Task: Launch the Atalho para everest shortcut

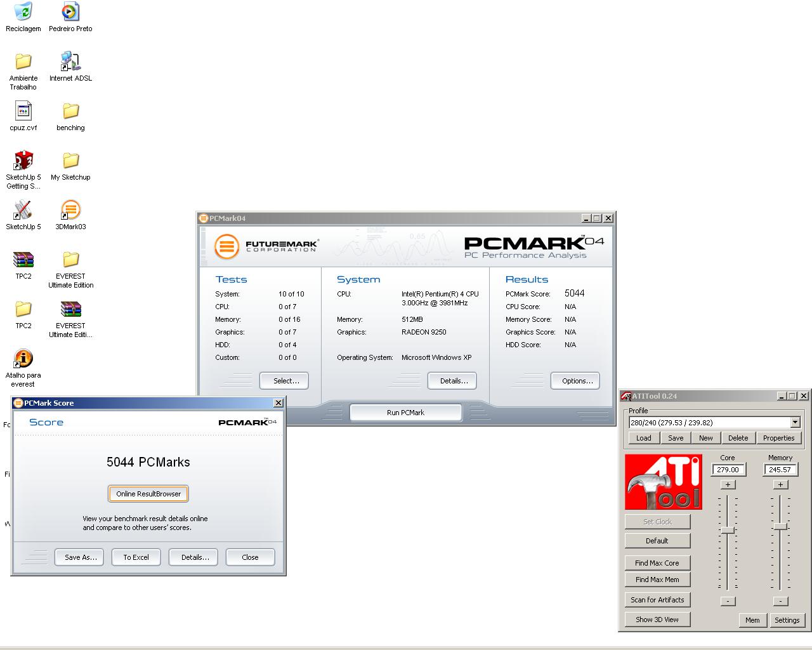Action: (x=23, y=368)
